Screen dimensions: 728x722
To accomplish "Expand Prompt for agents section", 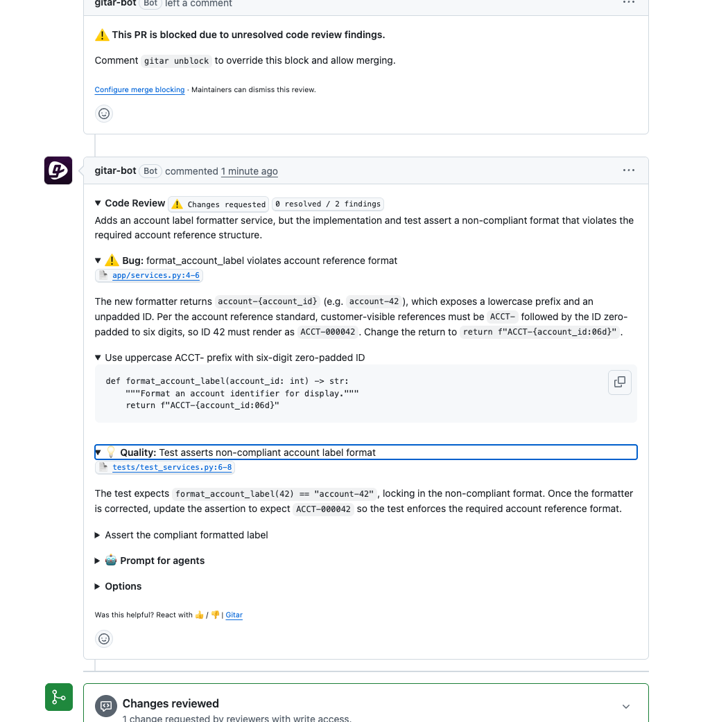I will (x=150, y=561).
